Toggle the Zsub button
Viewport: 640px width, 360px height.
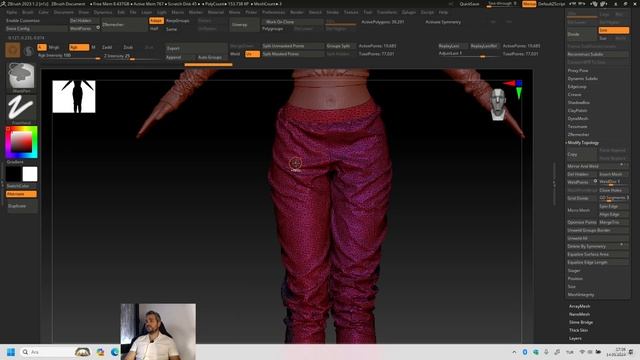(x=128, y=47)
